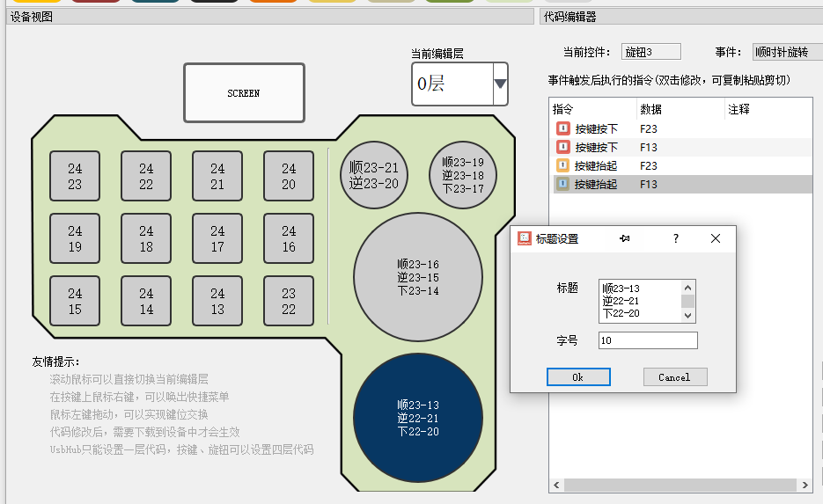Click the pin icon in 标题设置 dialog
Screen dimensions: 823x504
tap(626, 238)
